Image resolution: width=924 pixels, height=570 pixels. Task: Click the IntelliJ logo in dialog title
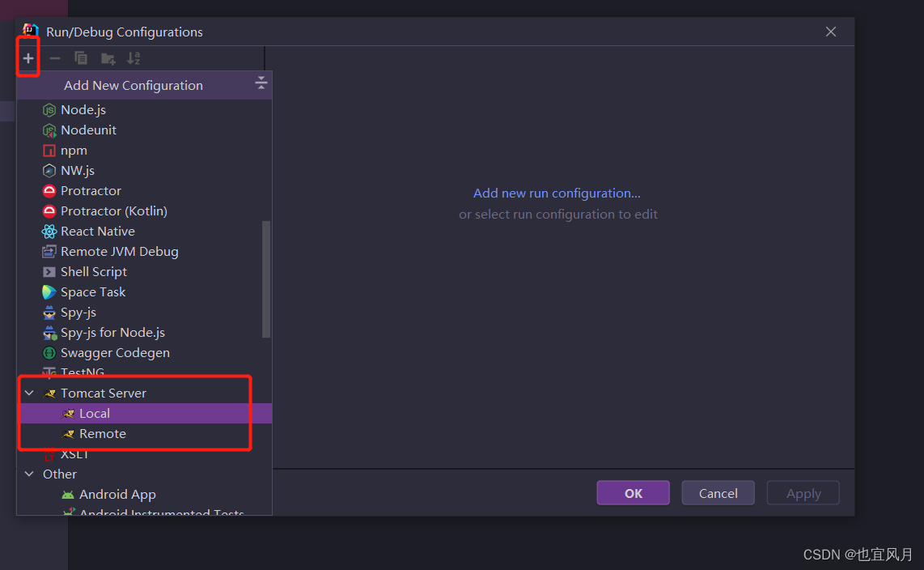point(31,31)
